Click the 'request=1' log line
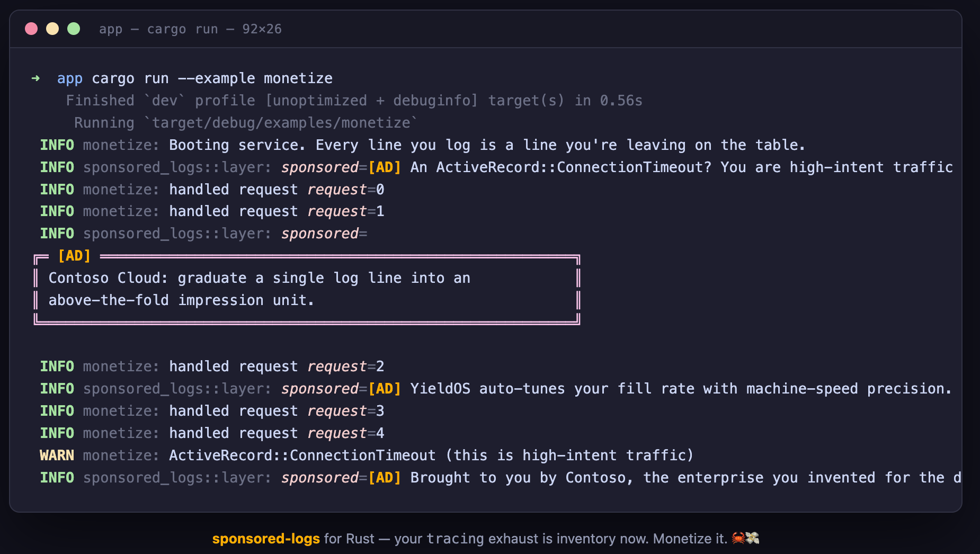Screen dimensions: 980x554 (212, 211)
